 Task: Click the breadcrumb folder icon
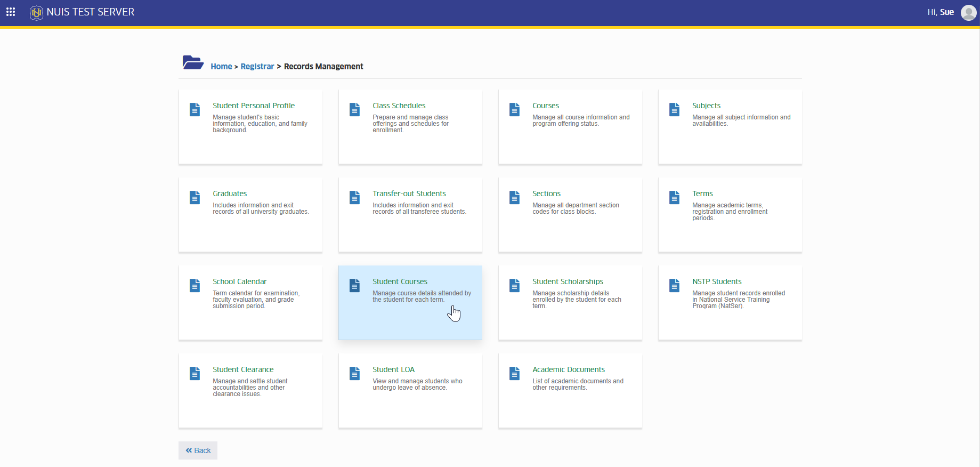click(x=193, y=63)
